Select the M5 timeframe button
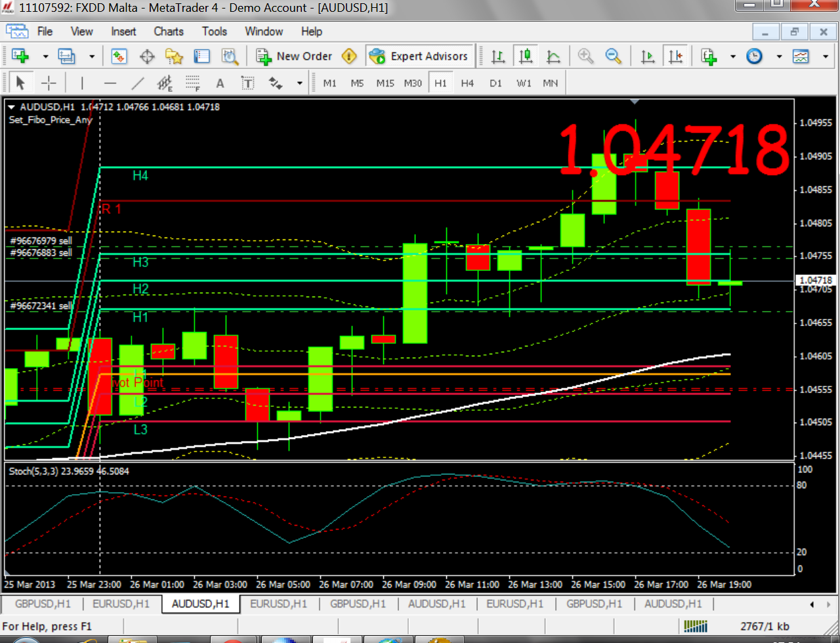 (x=357, y=83)
